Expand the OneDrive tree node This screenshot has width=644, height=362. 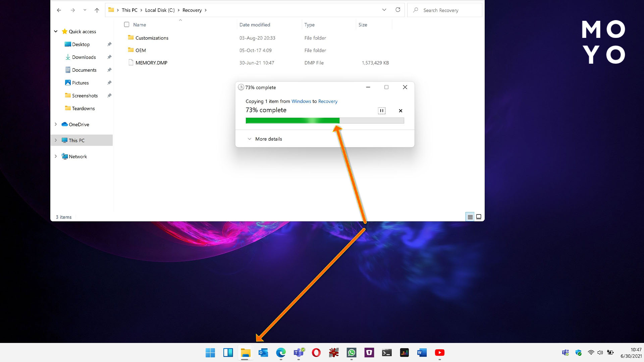coord(56,124)
